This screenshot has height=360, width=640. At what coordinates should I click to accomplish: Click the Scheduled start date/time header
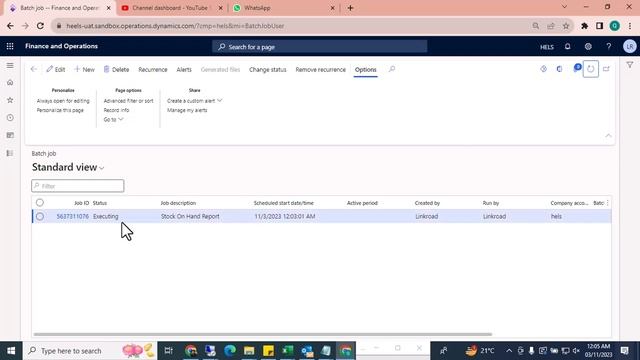tap(284, 203)
